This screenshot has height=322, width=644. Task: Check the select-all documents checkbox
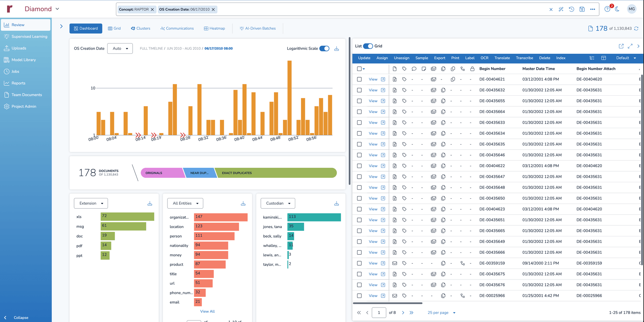(359, 69)
